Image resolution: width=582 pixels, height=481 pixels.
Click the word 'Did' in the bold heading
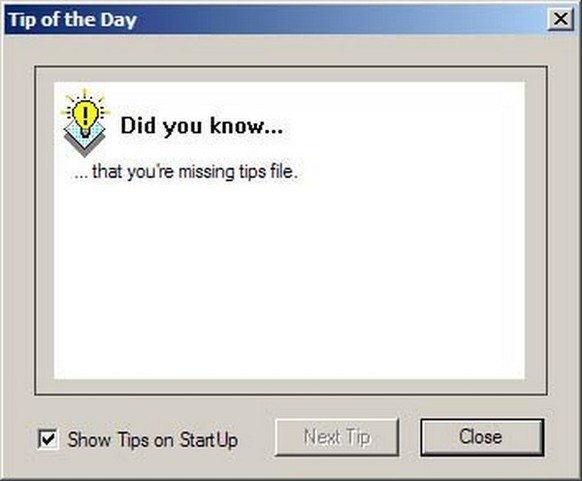pos(138,125)
